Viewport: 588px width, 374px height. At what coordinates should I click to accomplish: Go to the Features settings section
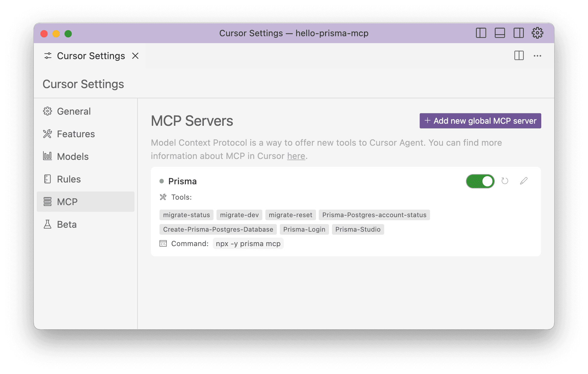tap(76, 134)
